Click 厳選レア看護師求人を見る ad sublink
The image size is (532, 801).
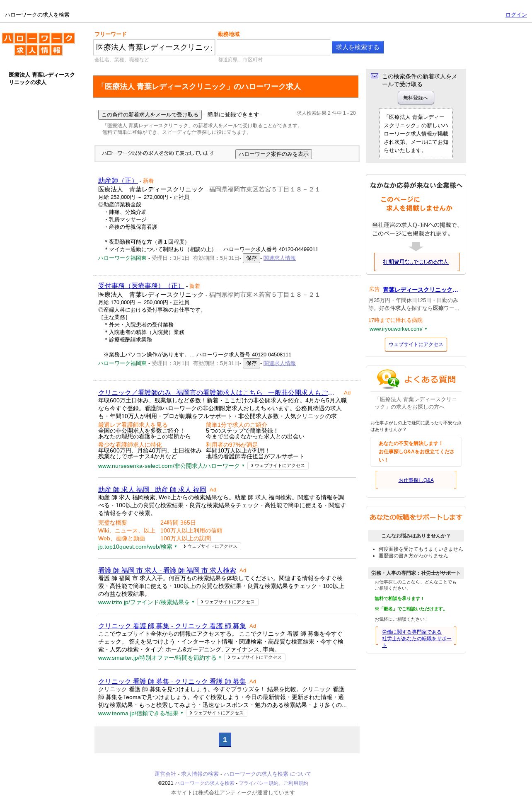133,425
